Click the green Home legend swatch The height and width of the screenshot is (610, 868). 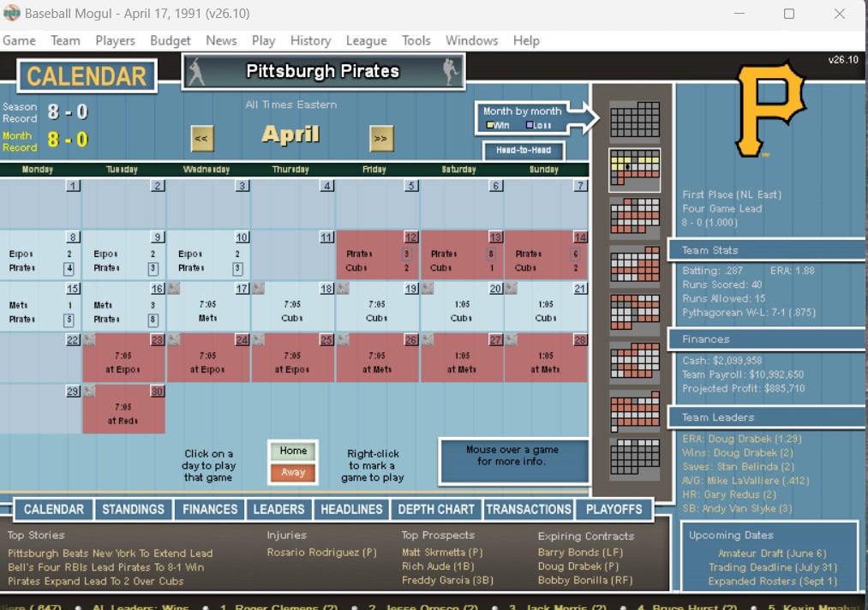pos(293,451)
